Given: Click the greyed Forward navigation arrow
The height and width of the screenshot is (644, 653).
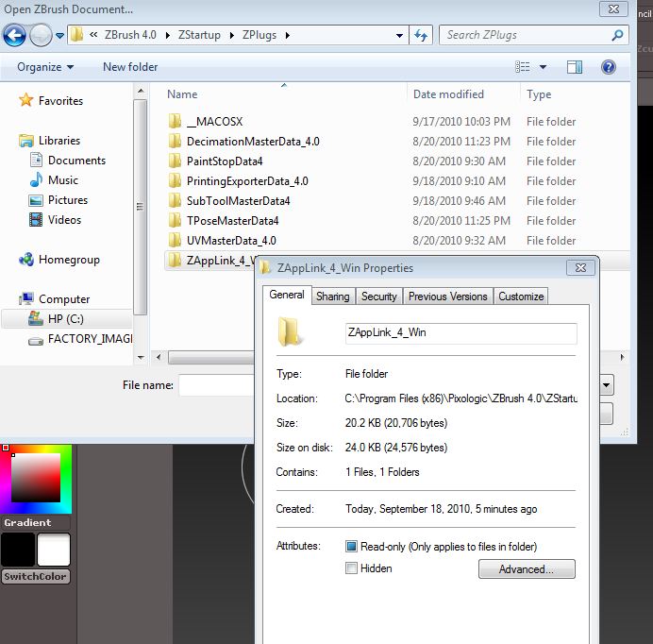Looking at the screenshot, I should [x=41, y=35].
